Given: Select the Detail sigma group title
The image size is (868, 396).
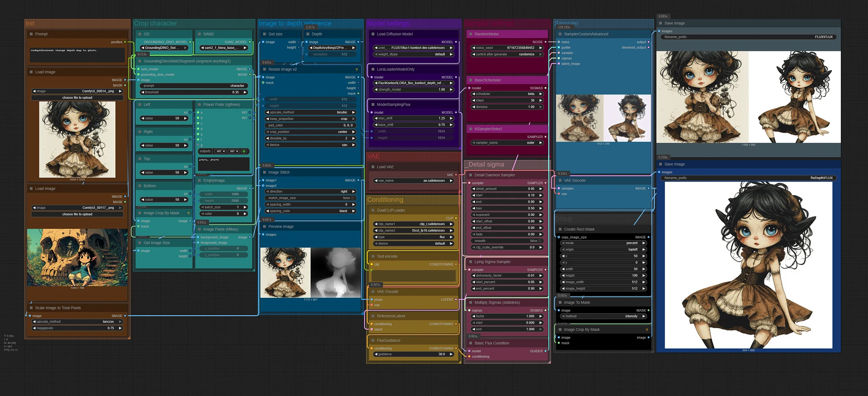Looking at the screenshot, I should click(486, 164).
